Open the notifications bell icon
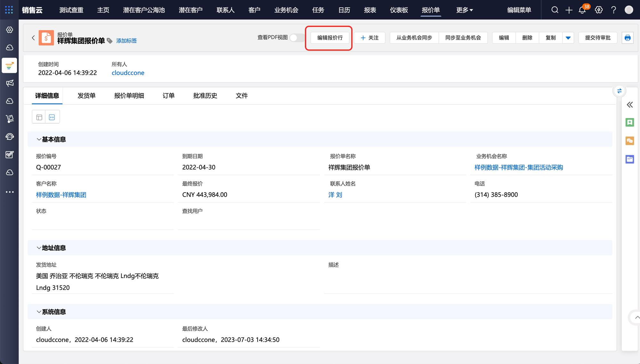The height and width of the screenshot is (364, 640). pos(582,10)
